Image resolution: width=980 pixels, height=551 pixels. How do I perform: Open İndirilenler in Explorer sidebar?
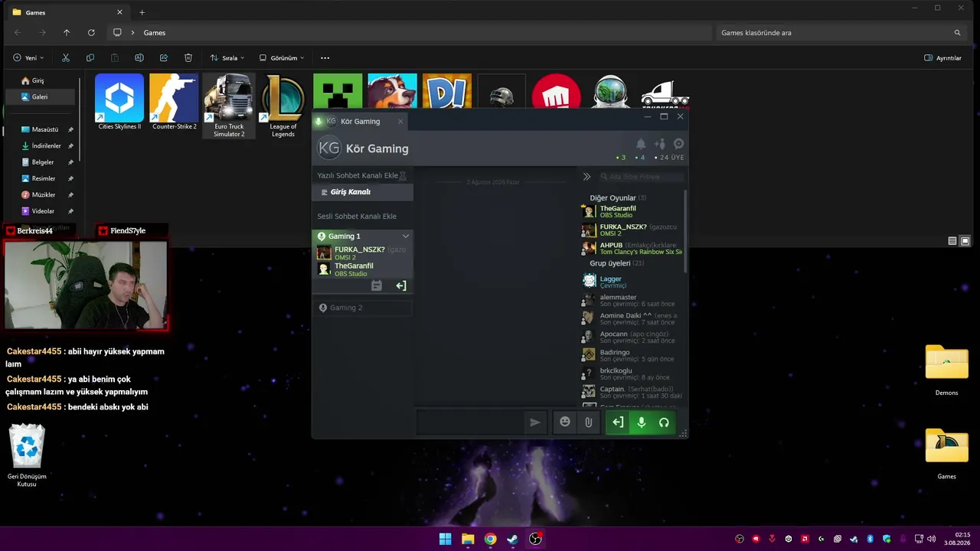pos(46,146)
